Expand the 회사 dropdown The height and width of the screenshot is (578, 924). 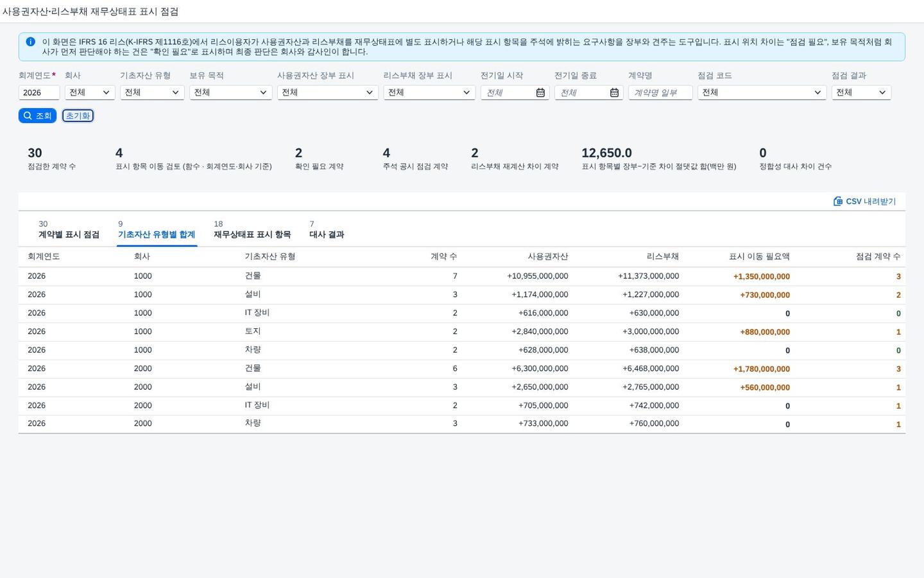(x=90, y=92)
